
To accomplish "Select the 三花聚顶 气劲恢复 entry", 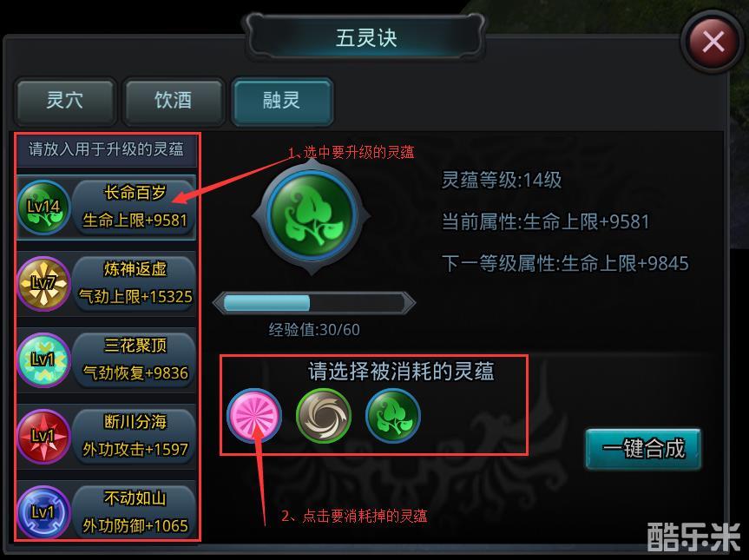I will point(134,360).
